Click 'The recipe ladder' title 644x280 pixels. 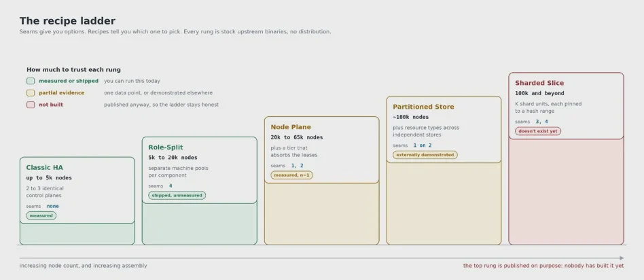coord(67,21)
